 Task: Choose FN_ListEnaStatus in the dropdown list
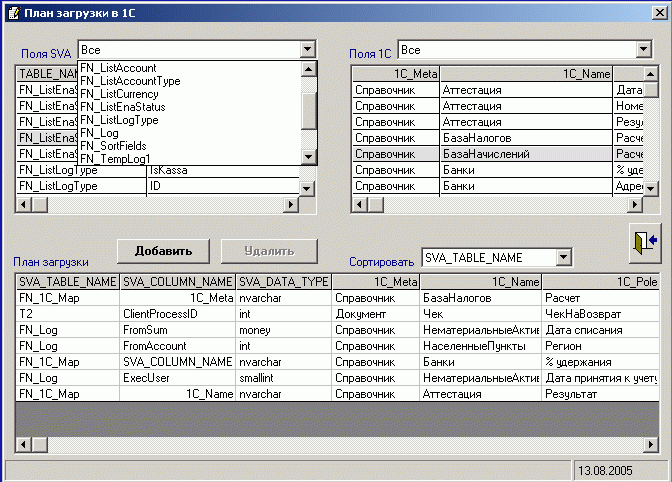pyautogui.click(x=189, y=107)
